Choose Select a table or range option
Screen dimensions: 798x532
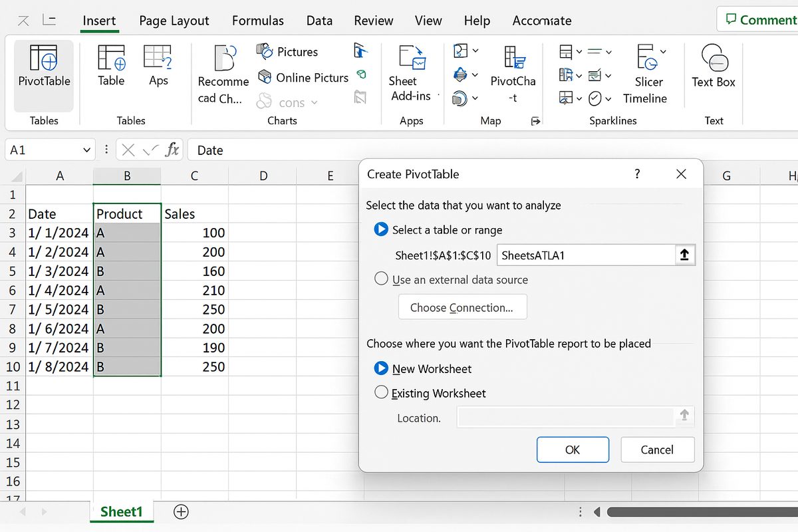coord(381,229)
